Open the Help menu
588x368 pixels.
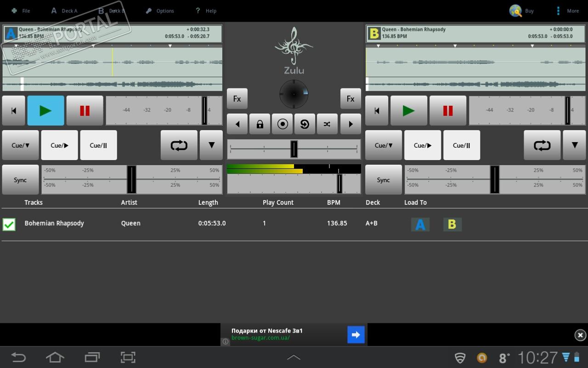click(x=205, y=11)
